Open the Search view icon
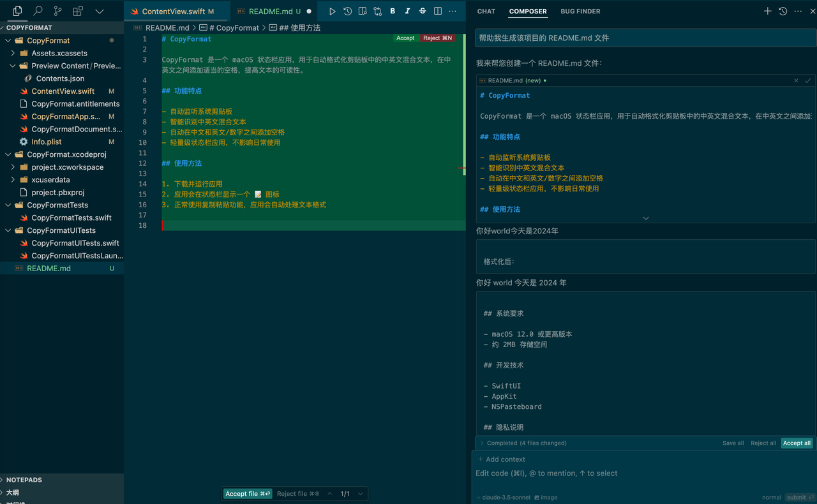Image resolution: width=817 pixels, height=504 pixels. (38, 11)
